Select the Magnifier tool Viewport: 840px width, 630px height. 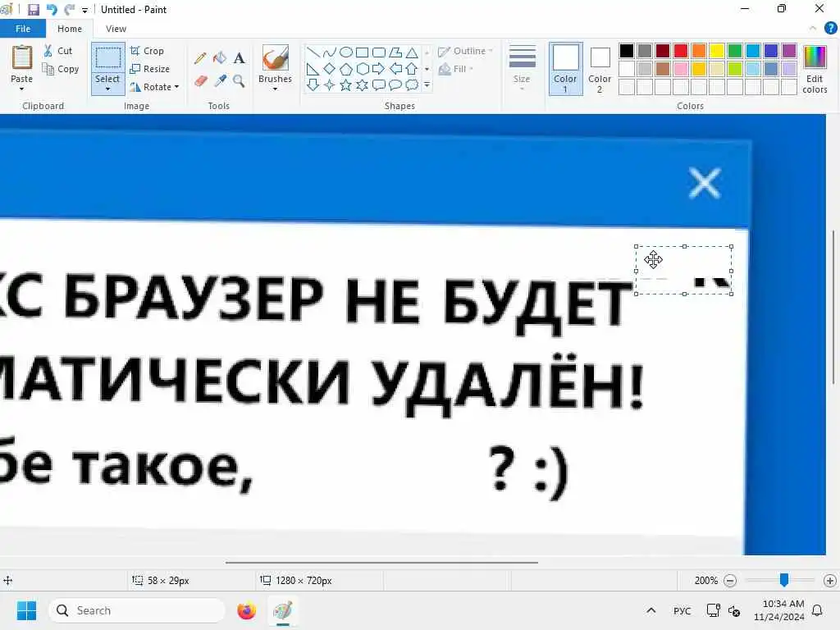point(239,81)
